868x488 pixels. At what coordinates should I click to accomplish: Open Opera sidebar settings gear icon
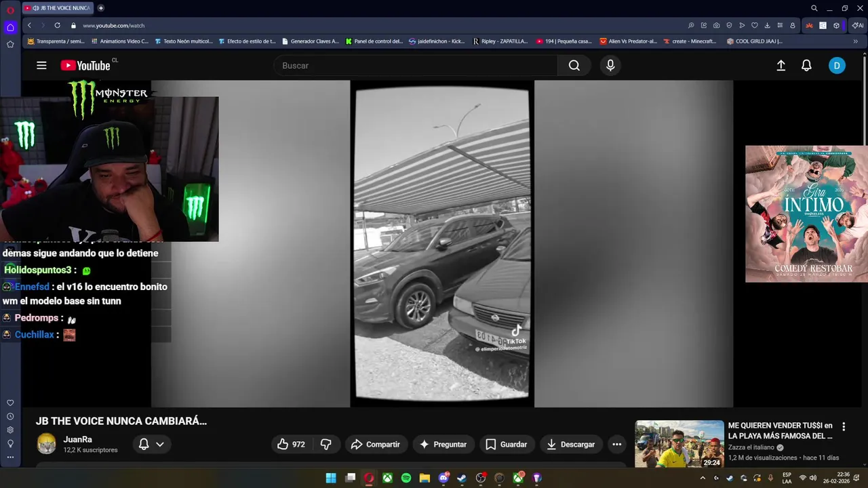10,430
